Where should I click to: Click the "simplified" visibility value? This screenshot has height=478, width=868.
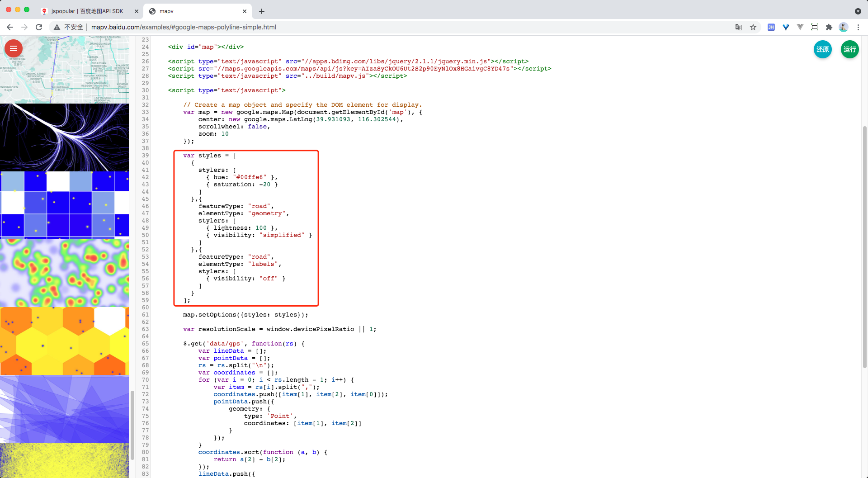click(x=282, y=235)
